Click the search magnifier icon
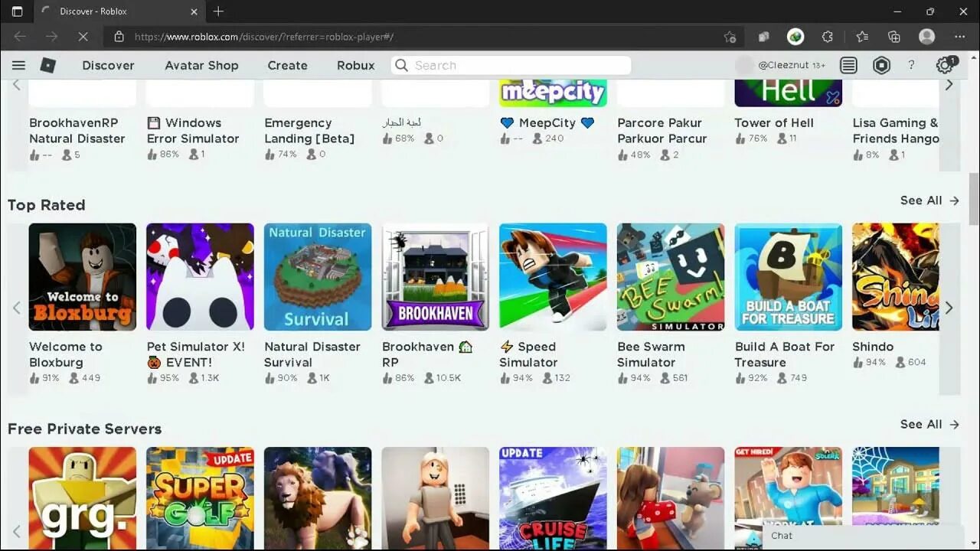 (402, 65)
